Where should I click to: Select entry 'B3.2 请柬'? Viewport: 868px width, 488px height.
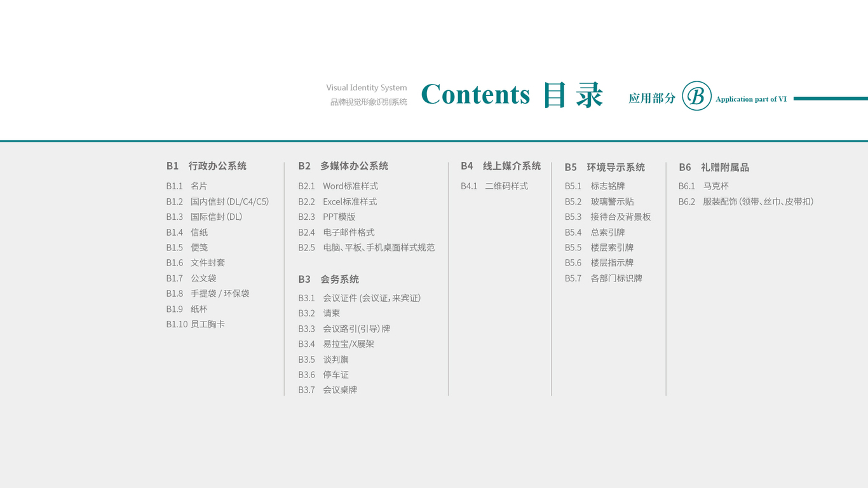[x=319, y=313]
